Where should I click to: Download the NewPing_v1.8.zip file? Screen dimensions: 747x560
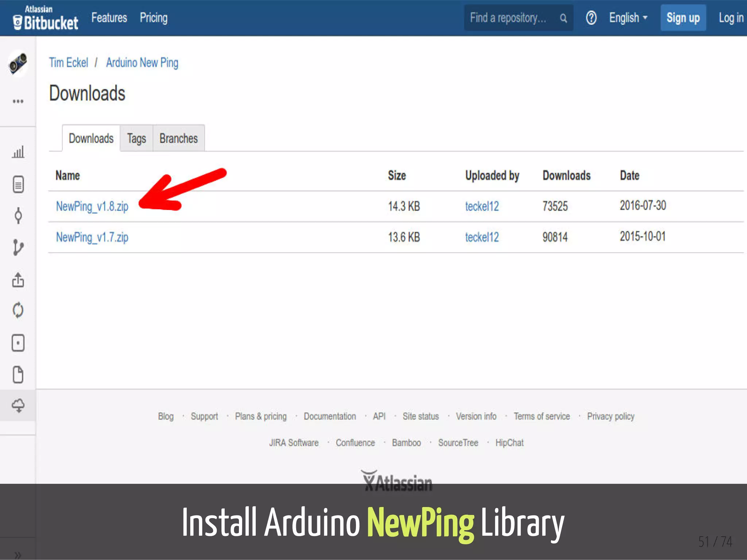tap(92, 206)
